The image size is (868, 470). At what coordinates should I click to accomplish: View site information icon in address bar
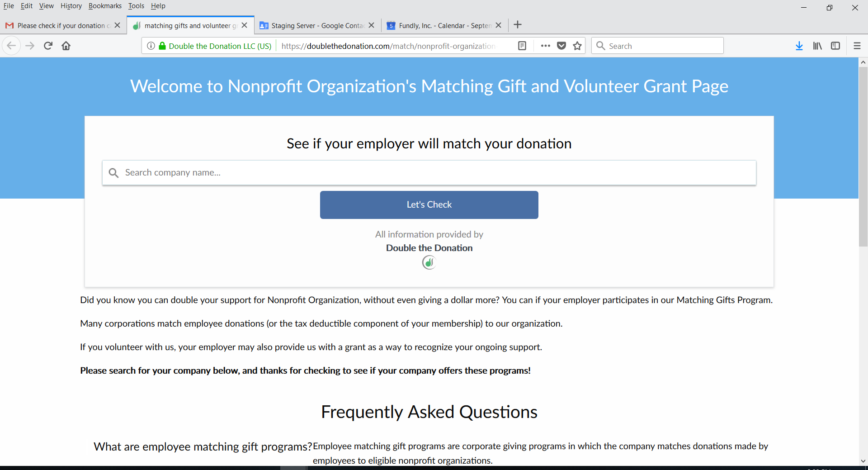tap(151, 46)
